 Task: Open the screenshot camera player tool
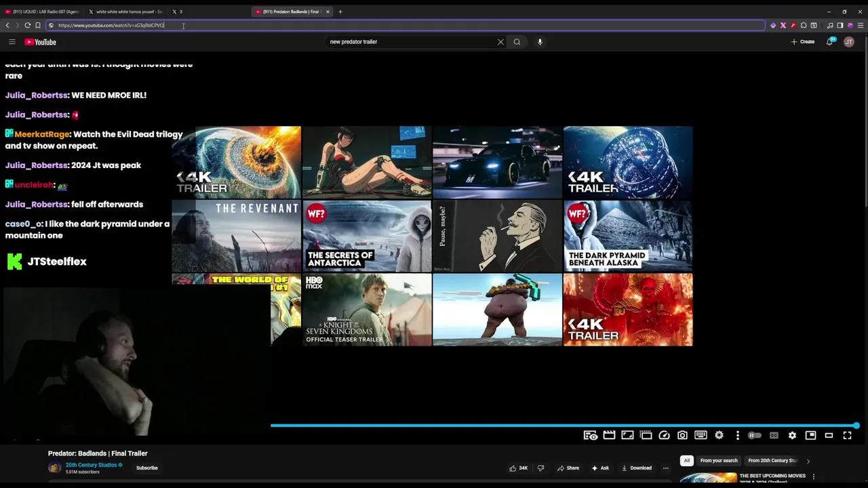point(682,435)
